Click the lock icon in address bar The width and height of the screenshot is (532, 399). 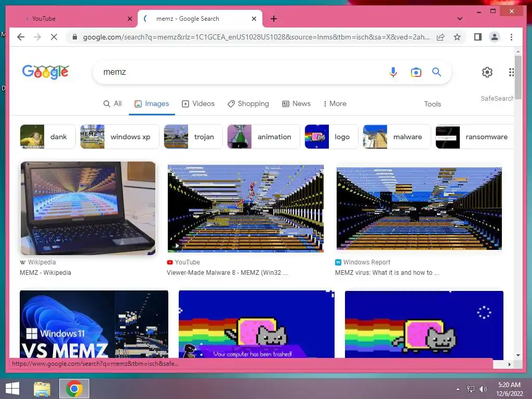(75, 37)
